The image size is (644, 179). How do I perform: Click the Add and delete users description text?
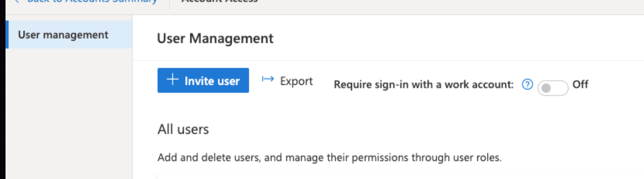click(x=329, y=158)
